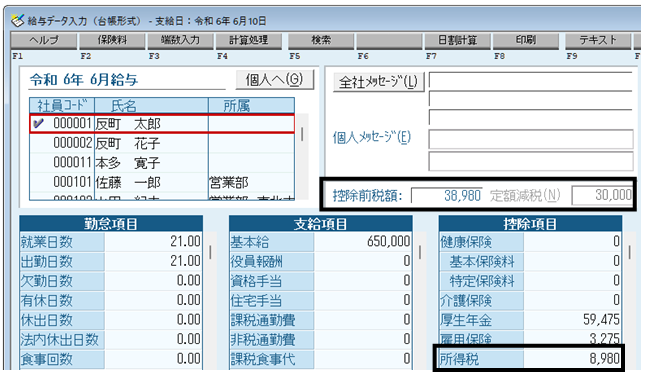This screenshot has width=650, height=378.
Task: Click the 社員コード column header
Action: pos(62,106)
